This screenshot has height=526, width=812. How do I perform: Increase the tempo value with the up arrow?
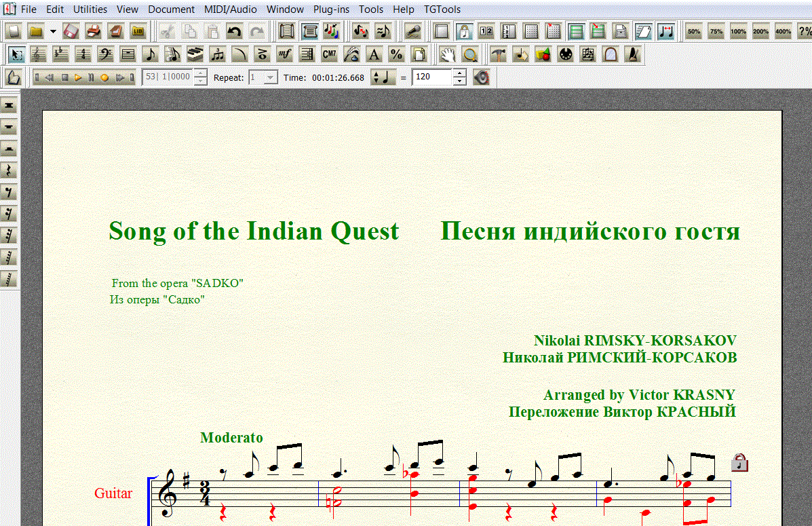pyautogui.click(x=459, y=73)
